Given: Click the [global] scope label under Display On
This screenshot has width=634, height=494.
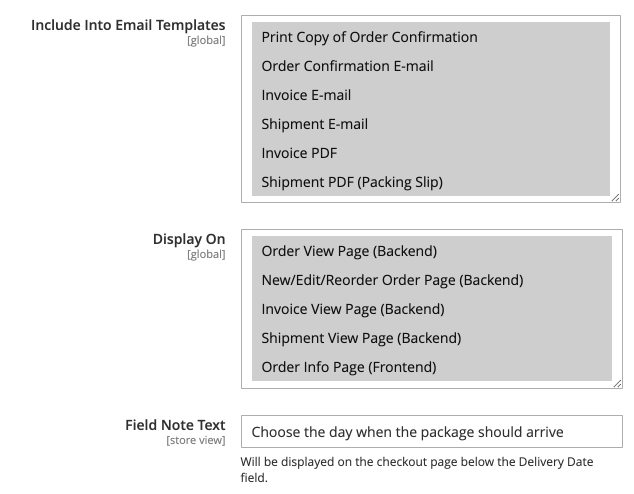Looking at the screenshot, I should pyautogui.click(x=206, y=254).
